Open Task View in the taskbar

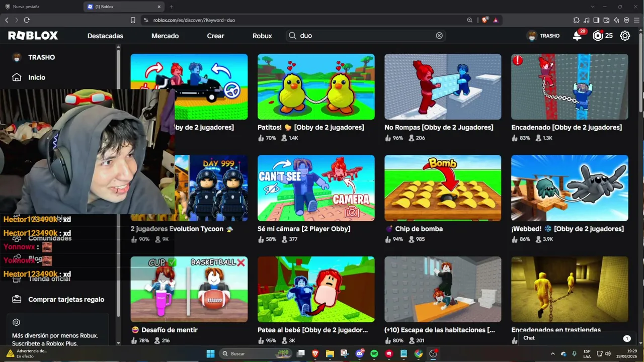[x=300, y=353]
